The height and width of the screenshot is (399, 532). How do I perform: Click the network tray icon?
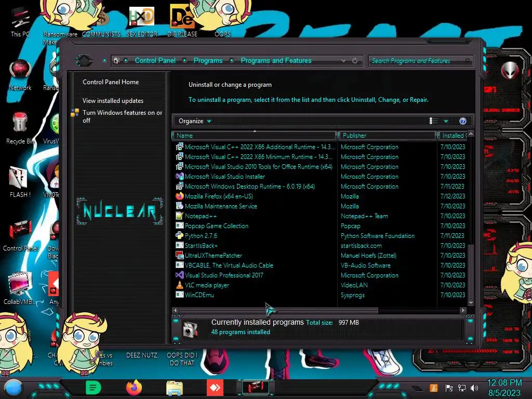[x=462, y=388]
